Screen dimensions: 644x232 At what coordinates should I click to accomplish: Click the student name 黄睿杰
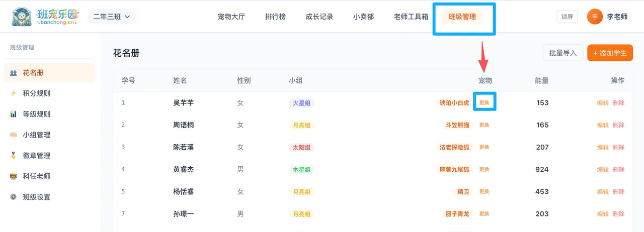183,169
